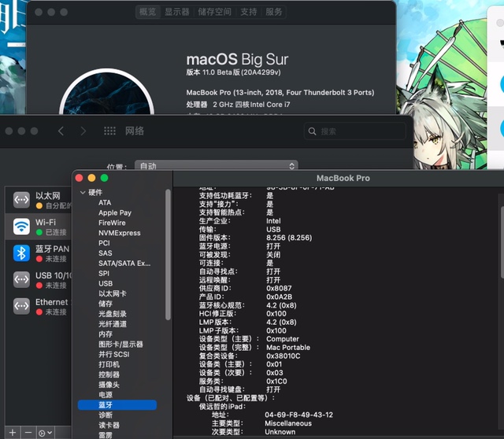
Task: Open the 位置 location dropdown set to 自动
Action: [216, 165]
